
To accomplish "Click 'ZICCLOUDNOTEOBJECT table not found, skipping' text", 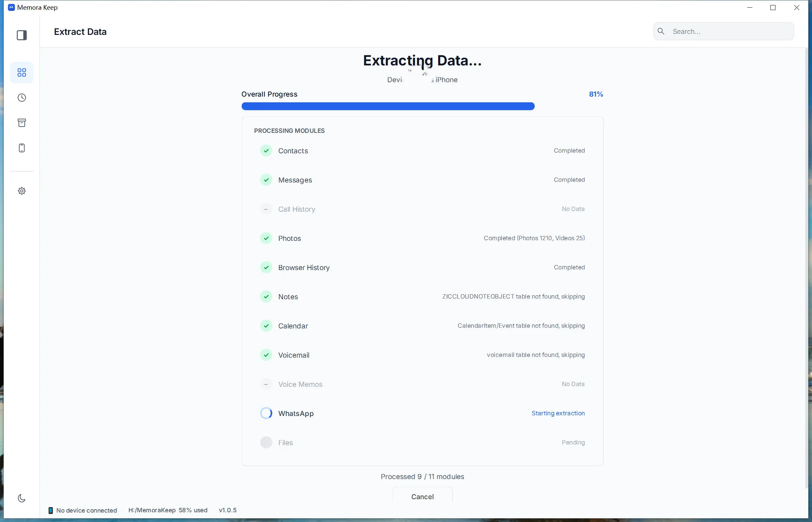I will click(x=513, y=297).
